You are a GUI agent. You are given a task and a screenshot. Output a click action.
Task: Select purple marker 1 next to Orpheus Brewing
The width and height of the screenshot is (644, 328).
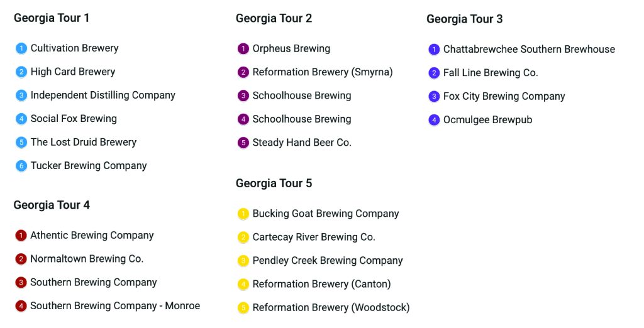(243, 49)
